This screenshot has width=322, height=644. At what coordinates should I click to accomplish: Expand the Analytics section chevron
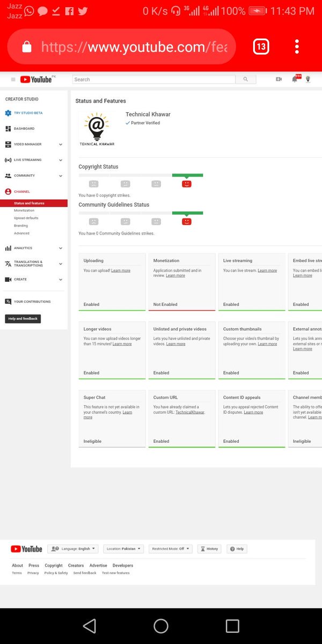[61, 248]
